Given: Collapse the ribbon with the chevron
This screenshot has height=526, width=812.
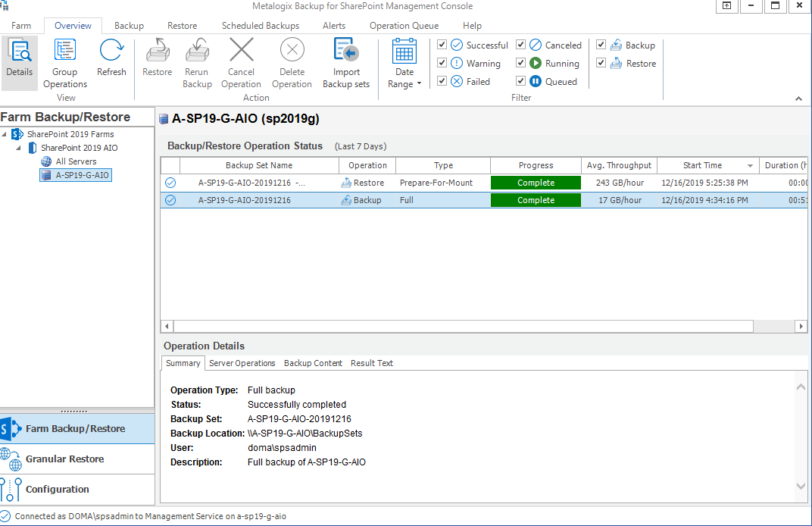Looking at the screenshot, I should point(798,99).
